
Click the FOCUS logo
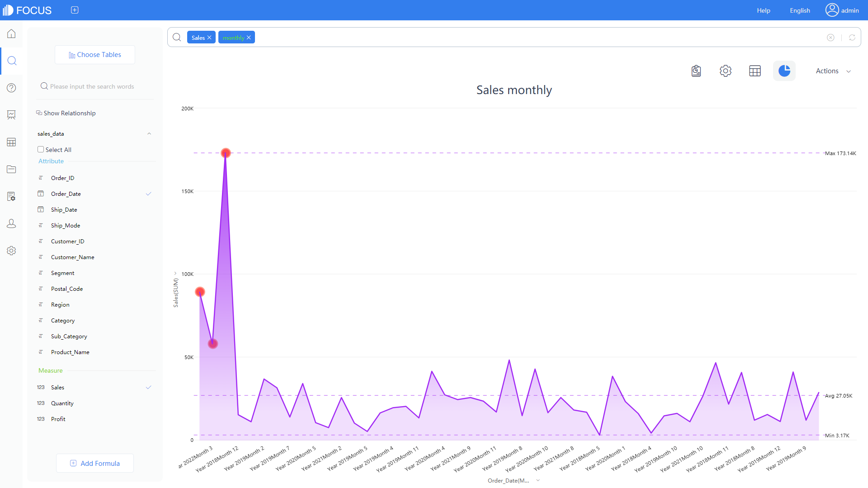point(27,10)
